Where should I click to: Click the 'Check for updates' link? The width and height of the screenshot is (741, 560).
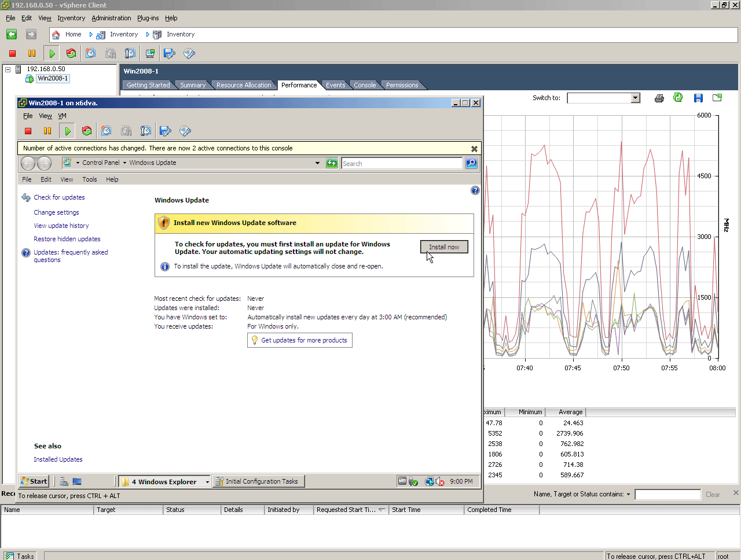(59, 198)
